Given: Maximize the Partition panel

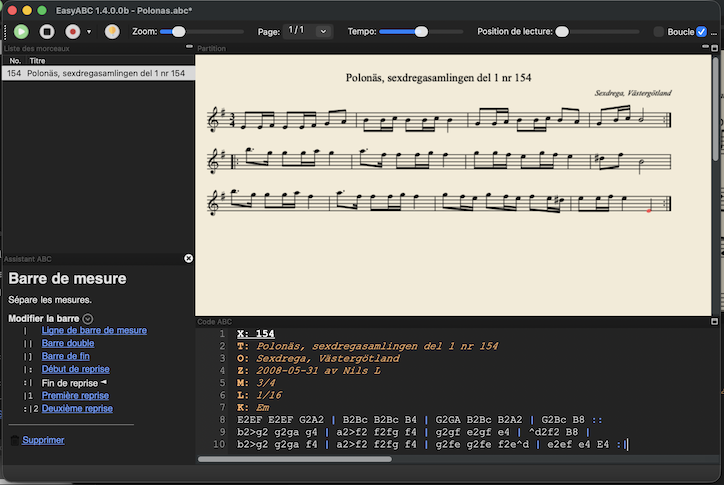Looking at the screenshot, I should 714,48.
